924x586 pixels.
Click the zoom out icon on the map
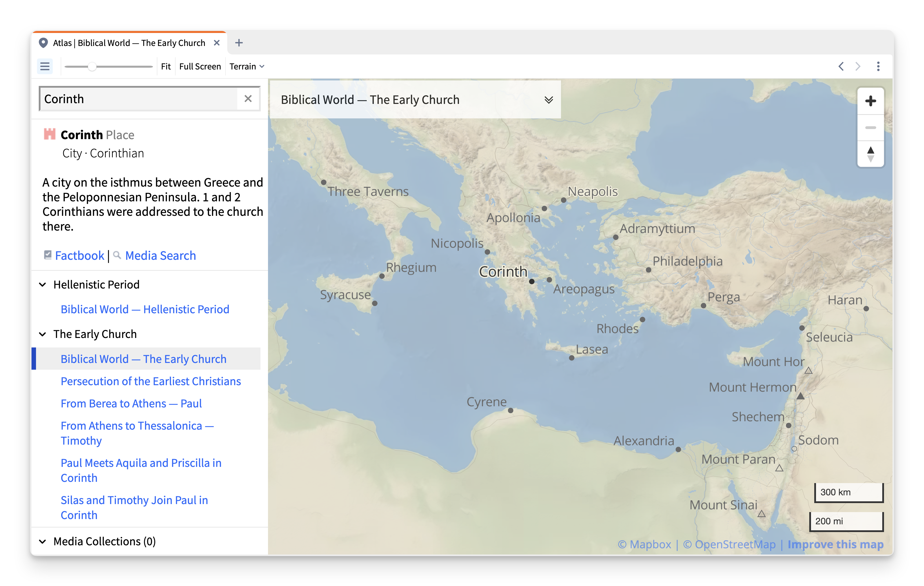pos(871,127)
